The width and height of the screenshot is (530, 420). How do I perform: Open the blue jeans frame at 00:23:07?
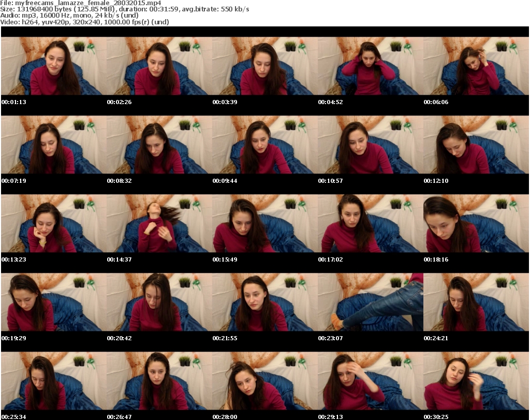point(371,302)
